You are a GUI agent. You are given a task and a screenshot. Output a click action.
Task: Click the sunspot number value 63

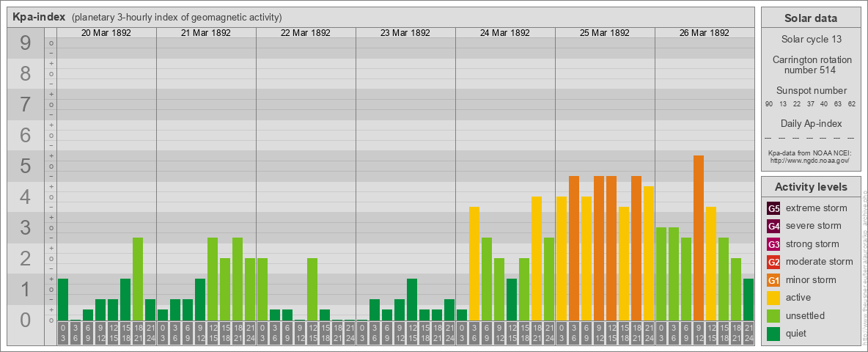[838, 104]
